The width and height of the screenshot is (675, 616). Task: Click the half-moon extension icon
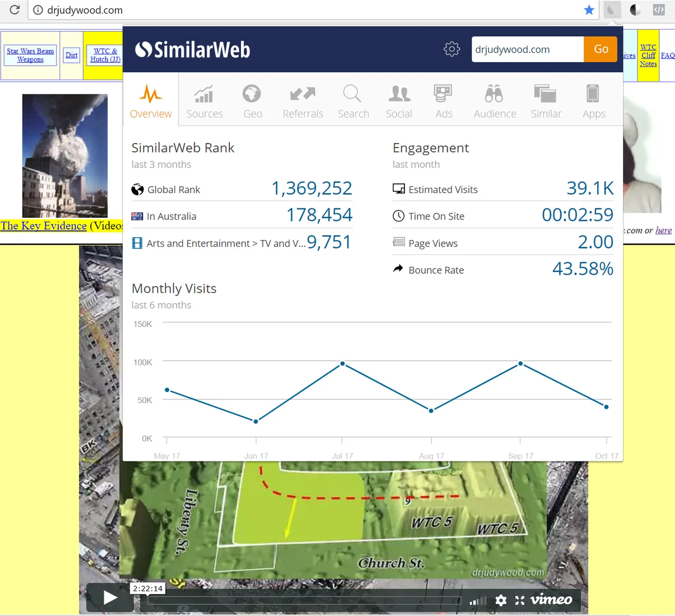point(635,9)
